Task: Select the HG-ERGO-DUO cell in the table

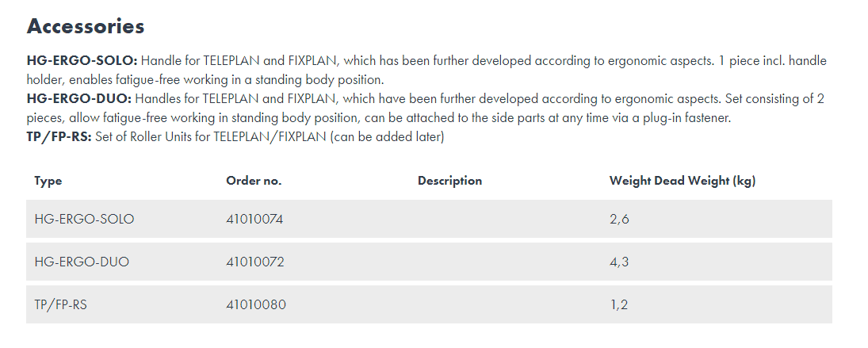Action: tap(82, 262)
